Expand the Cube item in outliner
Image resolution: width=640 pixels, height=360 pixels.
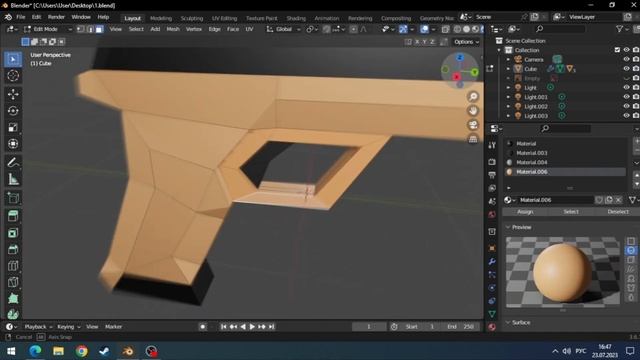[508, 69]
